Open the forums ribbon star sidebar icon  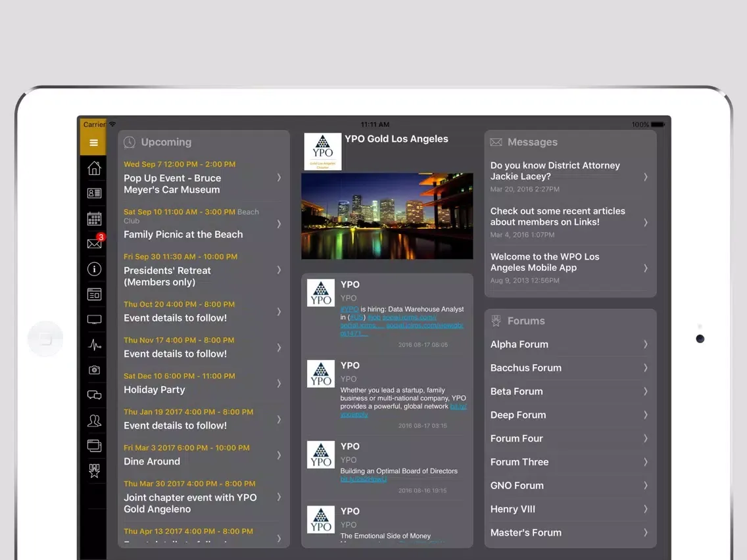(94, 471)
